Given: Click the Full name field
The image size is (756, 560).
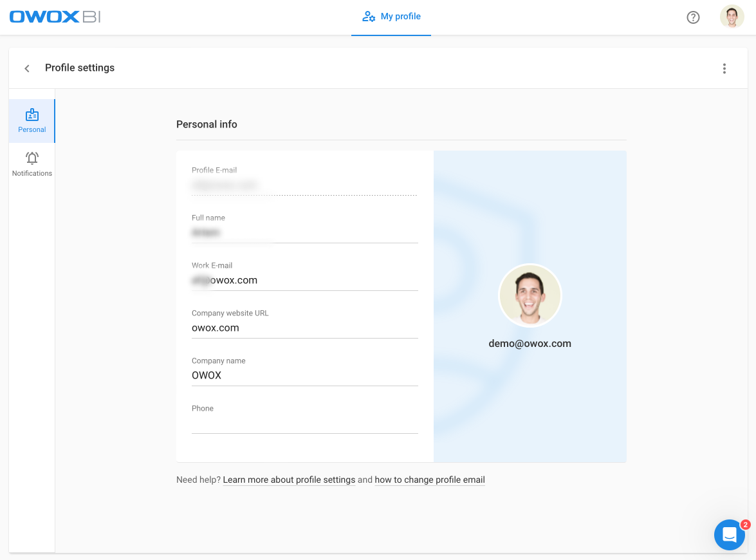Looking at the screenshot, I should click(304, 232).
